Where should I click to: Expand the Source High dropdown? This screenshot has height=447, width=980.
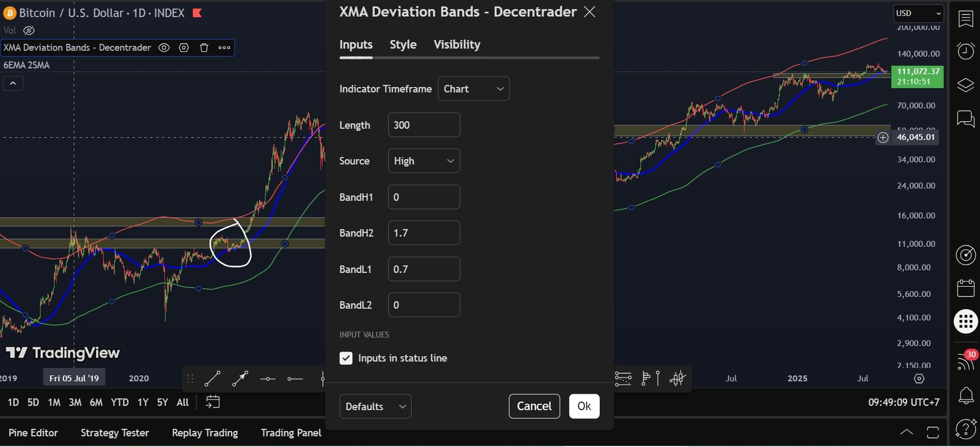(424, 161)
